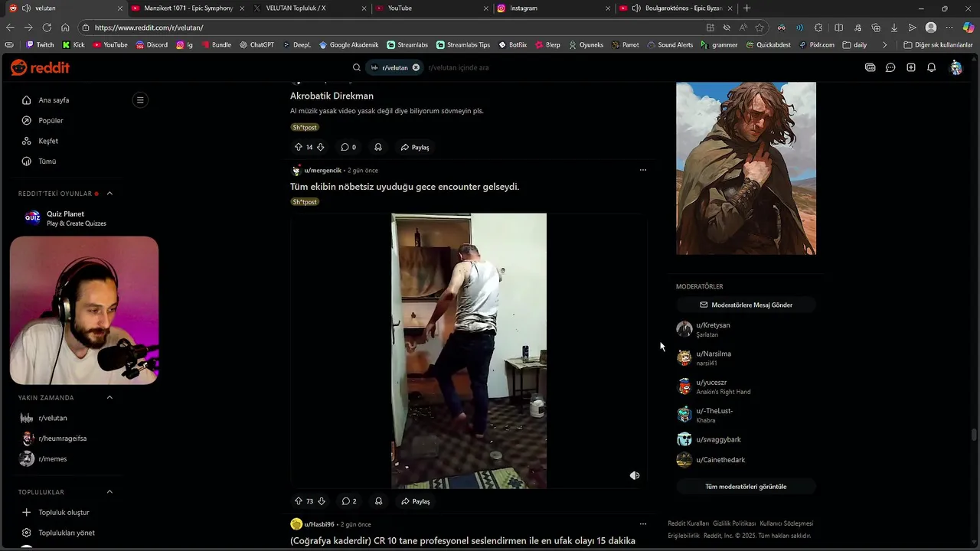Open the options menu of u/mergencik post
The height and width of the screenshot is (551, 980).
(x=643, y=170)
